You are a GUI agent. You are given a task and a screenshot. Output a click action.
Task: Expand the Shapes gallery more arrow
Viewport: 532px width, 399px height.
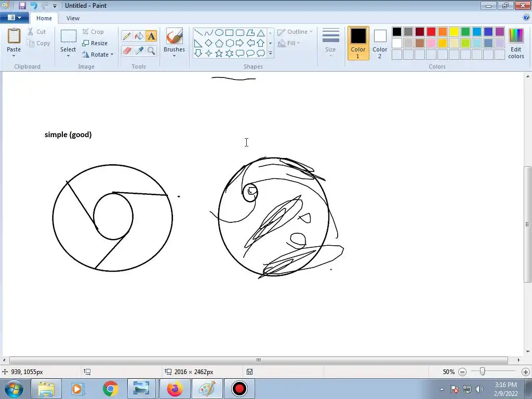tap(270, 54)
